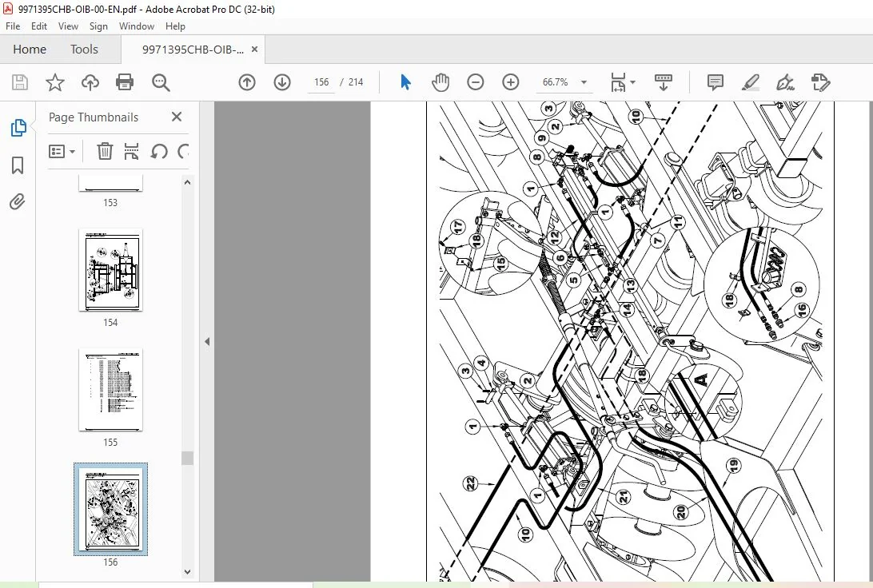Screen dimensions: 873x588
Task: Click the page number field showing 156
Action: coord(321,82)
